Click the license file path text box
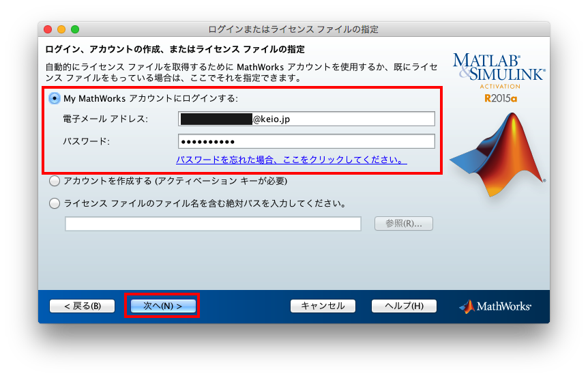 click(x=213, y=224)
